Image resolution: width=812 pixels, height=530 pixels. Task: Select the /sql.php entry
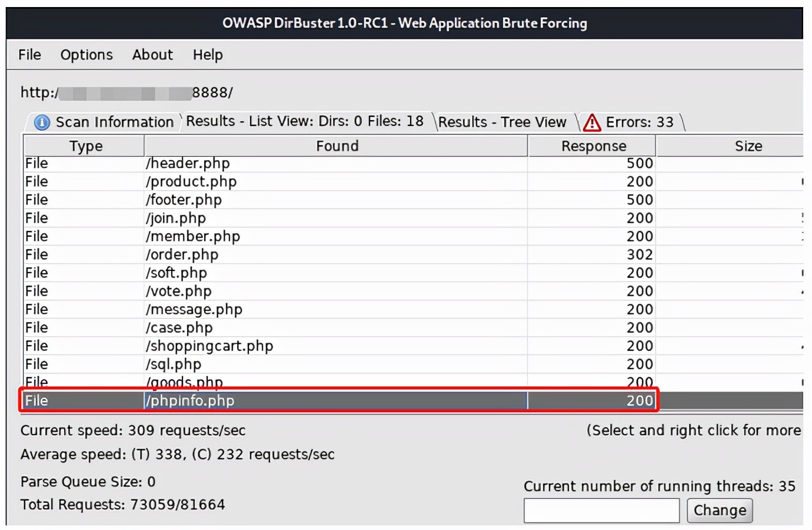414,364
